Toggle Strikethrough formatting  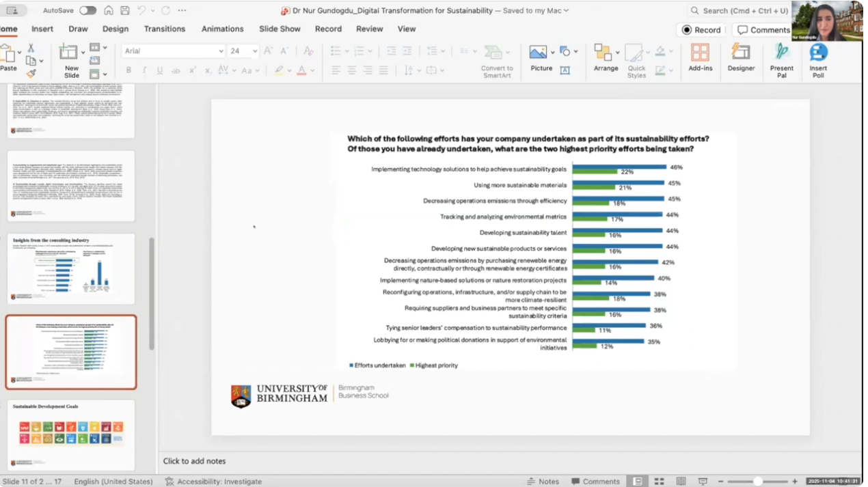coord(176,70)
